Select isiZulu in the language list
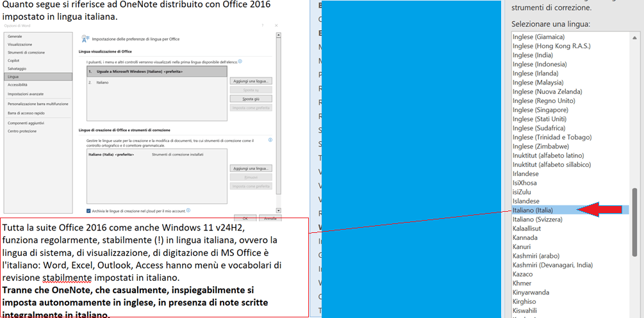This screenshot has height=318, width=644. [522, 191]
